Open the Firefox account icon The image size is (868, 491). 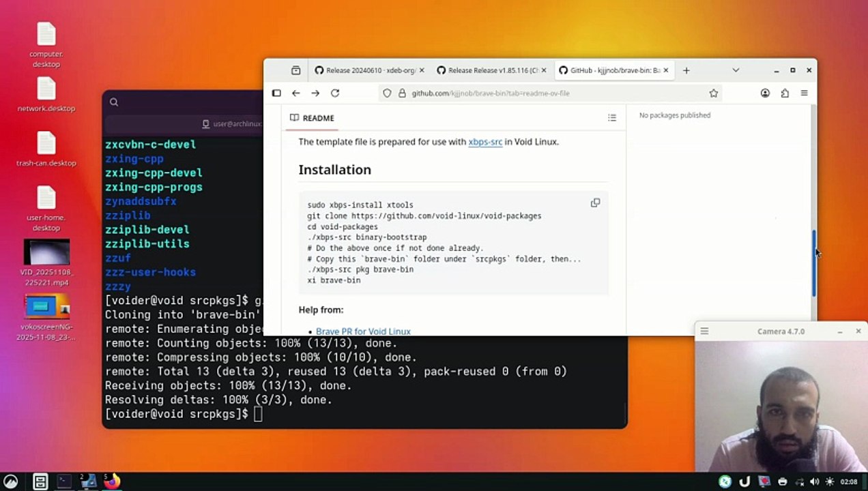coord(765,93)
